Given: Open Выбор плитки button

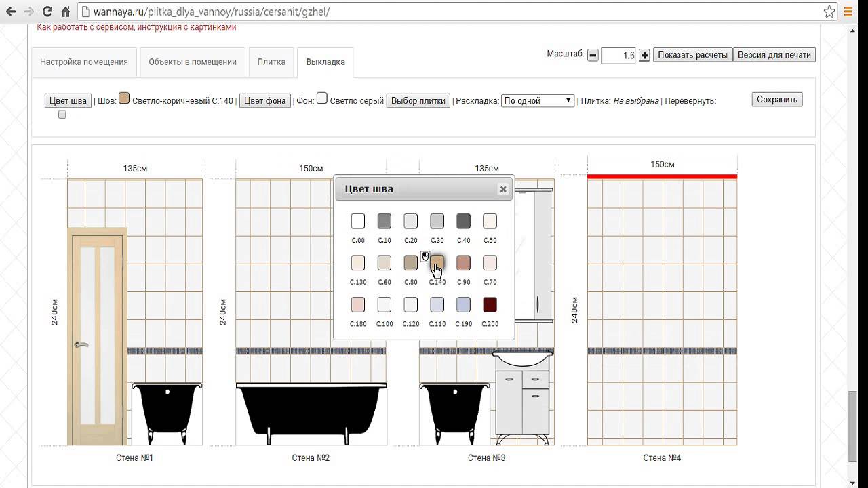Looking at the screenshot, I should 418,101.
